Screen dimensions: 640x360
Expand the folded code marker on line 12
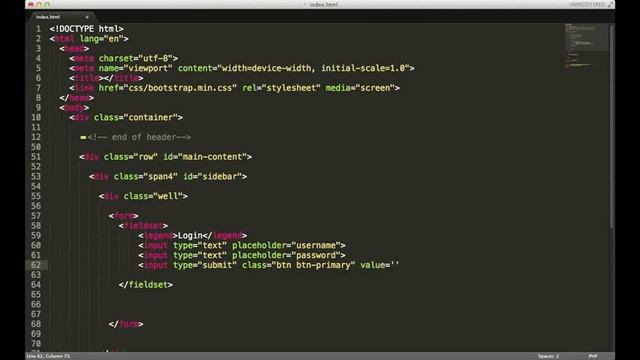coord(83,138)
